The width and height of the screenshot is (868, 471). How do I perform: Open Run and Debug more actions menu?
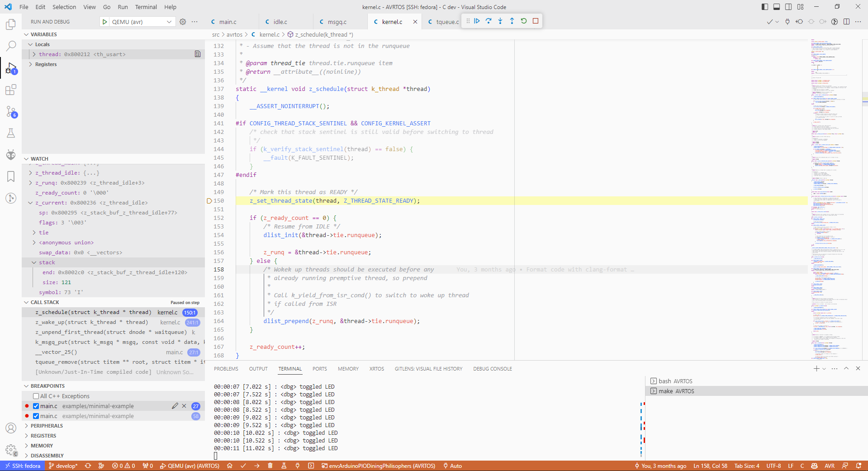[x=194, y=22]
